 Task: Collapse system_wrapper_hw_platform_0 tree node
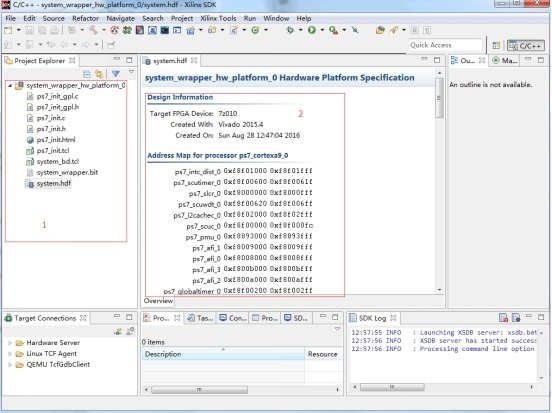[x=10, y=85]
